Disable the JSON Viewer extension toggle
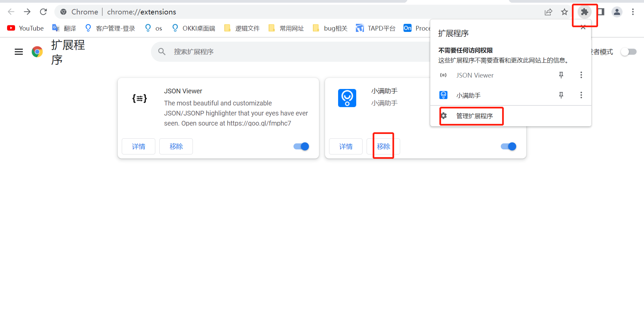Screen dimensions: 644x324 pyautogui.click(x=301, y=146)
